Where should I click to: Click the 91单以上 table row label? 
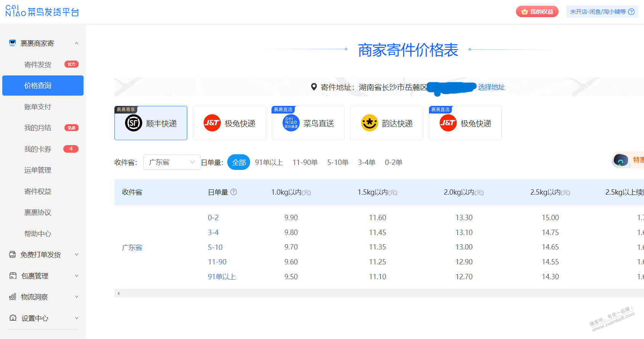point(222,277)
